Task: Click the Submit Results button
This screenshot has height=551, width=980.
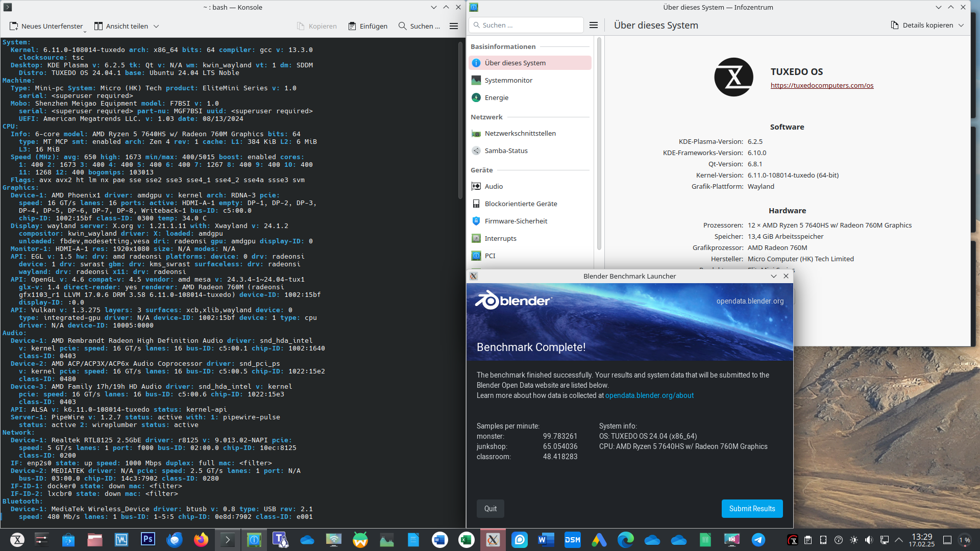Action: tap(751, 509)
